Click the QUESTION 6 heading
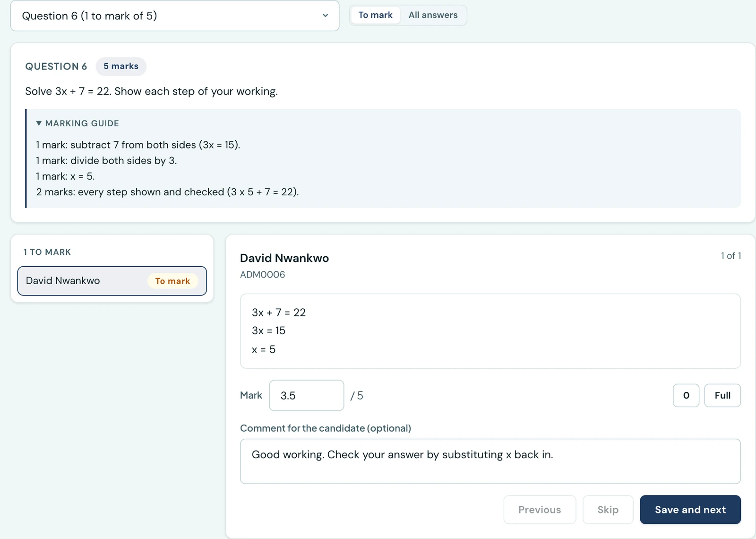This screenshot has width=756, height=539. 56,67
